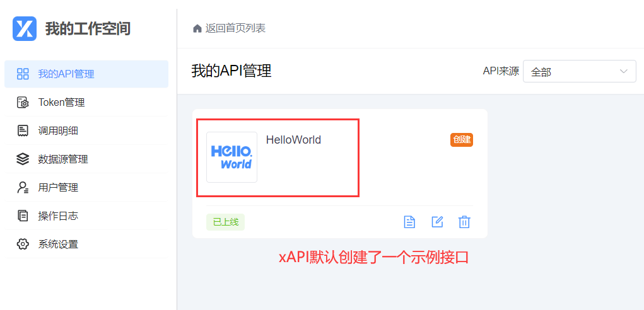Go to 调用明细 menu item

point(86,131)
